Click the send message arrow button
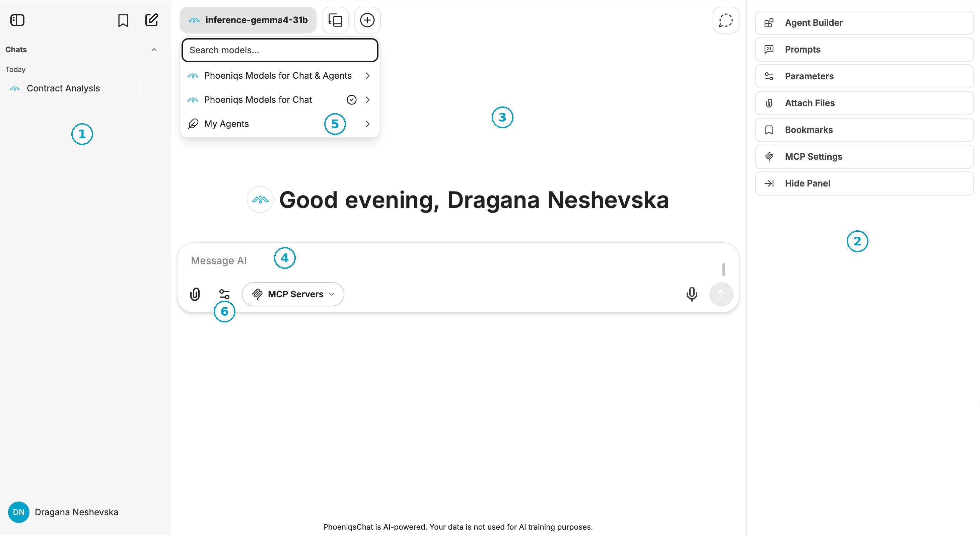Screen dimensions: 980x535 click(721, 294)
